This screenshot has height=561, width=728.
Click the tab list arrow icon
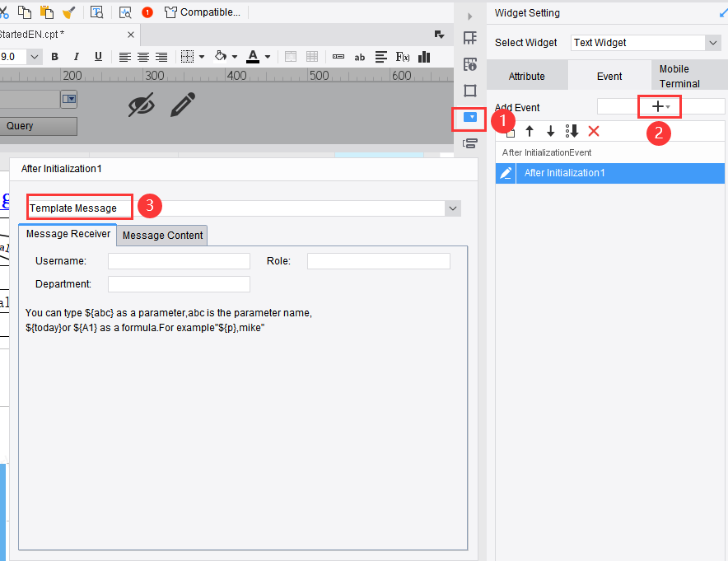tap(439, 35)
